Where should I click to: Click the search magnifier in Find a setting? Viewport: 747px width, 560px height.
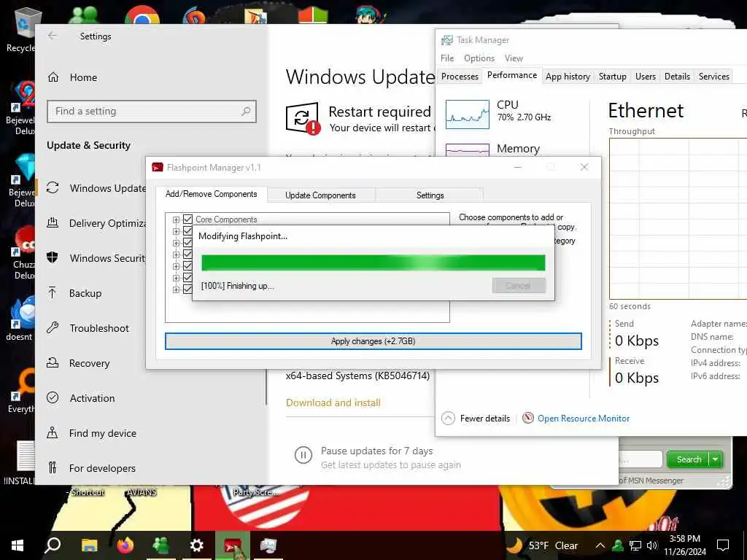(x=246, y=112)
